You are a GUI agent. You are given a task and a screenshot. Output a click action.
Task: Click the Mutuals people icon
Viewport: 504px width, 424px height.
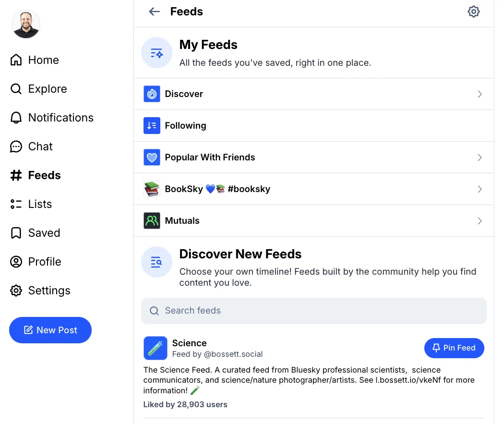click(152, 220)
